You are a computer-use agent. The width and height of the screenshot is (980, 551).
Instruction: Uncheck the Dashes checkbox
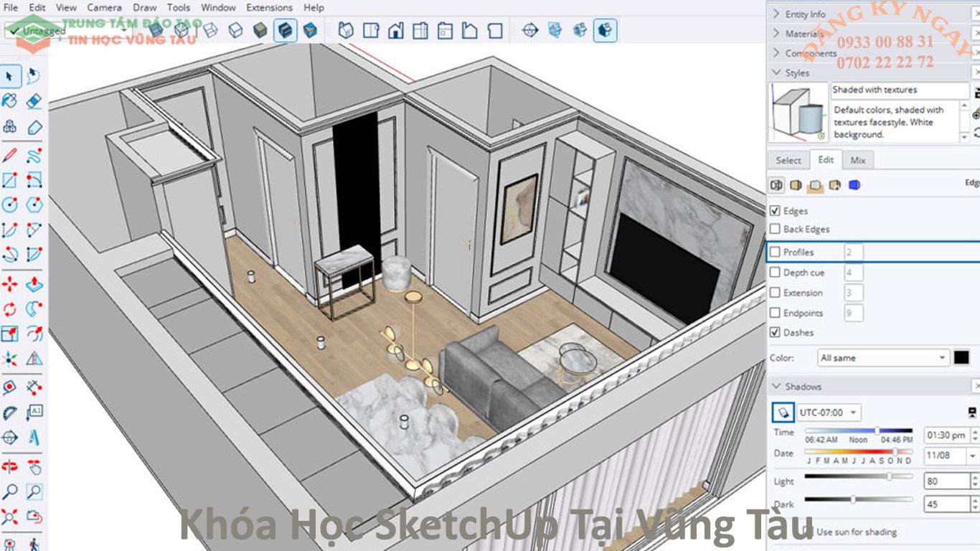coord(775,332)
